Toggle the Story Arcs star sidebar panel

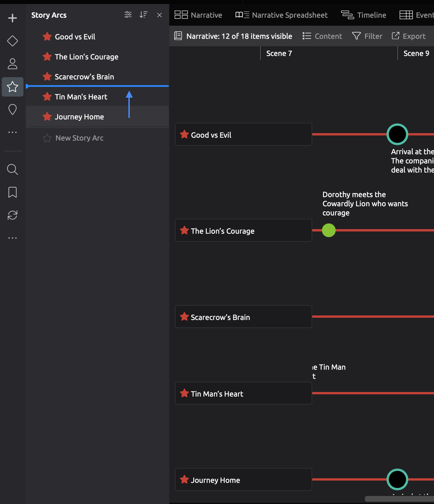pyautogui.click(x=12, y=87)
